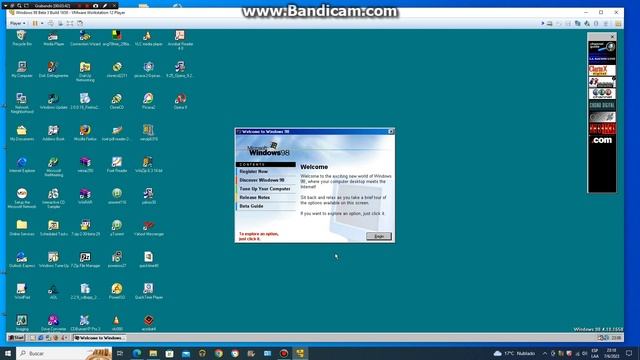Close the Welcome to Windows 98 dialog
This screenshot has width=640, height=360.
[391, 131]
